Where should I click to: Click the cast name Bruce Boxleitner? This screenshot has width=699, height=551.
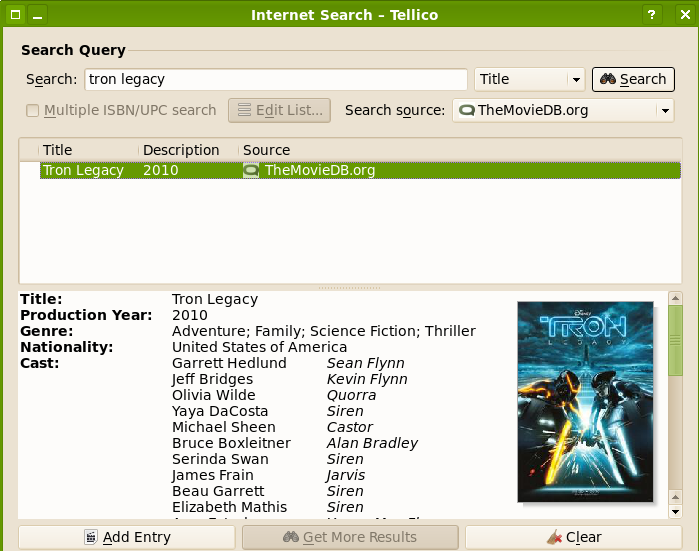click(x=231, y=443)
